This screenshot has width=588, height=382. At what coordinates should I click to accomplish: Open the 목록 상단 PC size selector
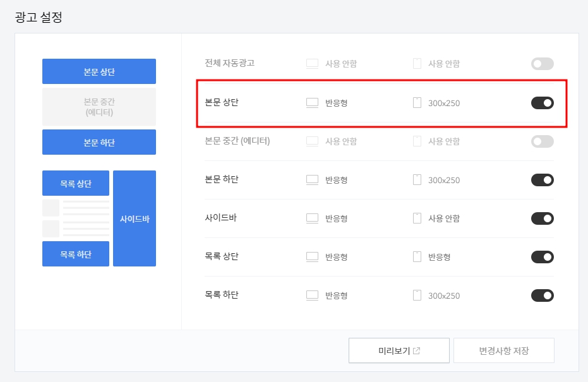tap(312, 256)
